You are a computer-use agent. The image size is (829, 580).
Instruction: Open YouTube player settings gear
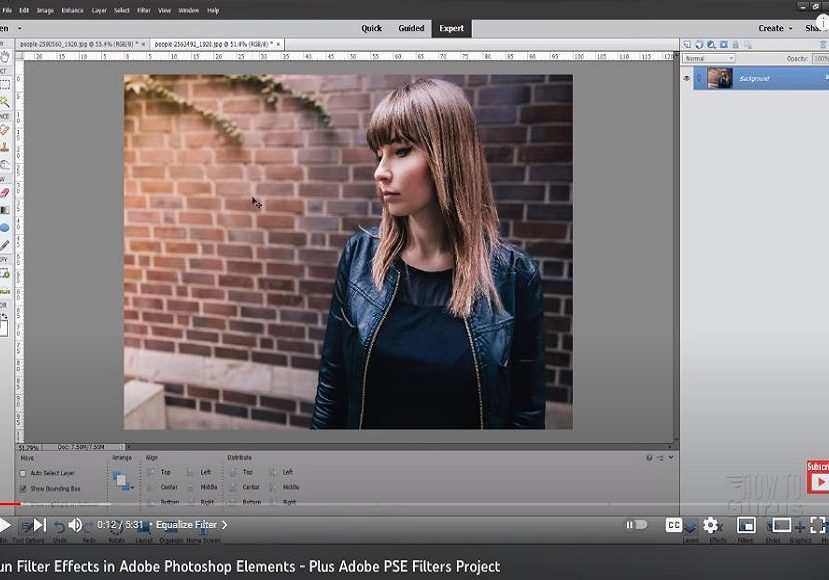711,525
